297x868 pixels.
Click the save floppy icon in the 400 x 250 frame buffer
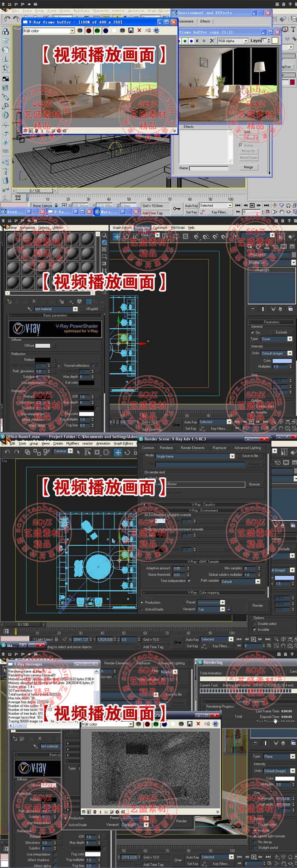[x=131, y=31]
